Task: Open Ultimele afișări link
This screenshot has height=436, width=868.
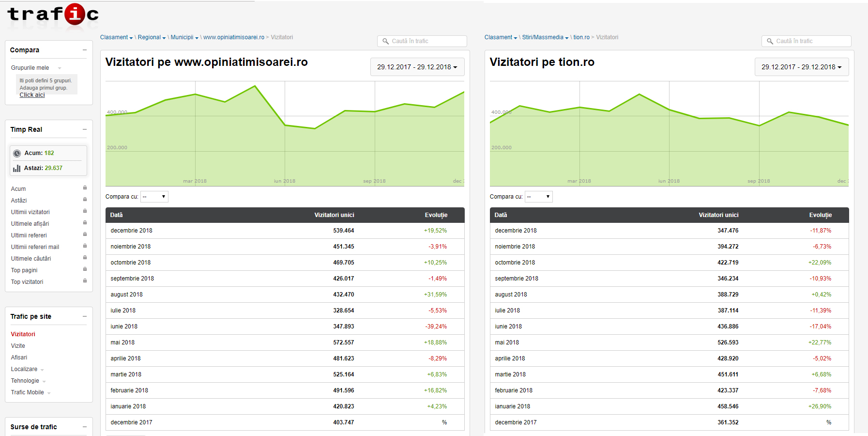Action: pyautogui.click(x=30, y=224)
